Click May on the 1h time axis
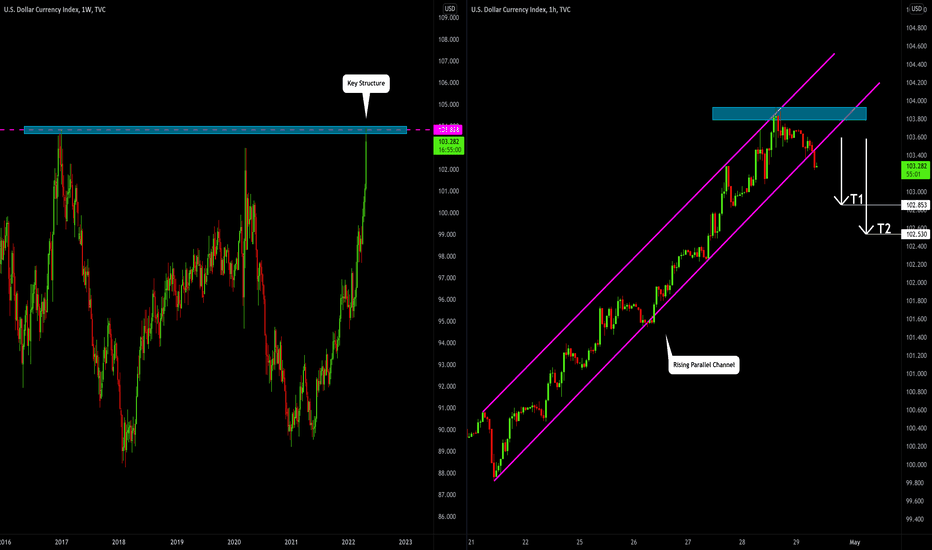 tap(855, 542)
